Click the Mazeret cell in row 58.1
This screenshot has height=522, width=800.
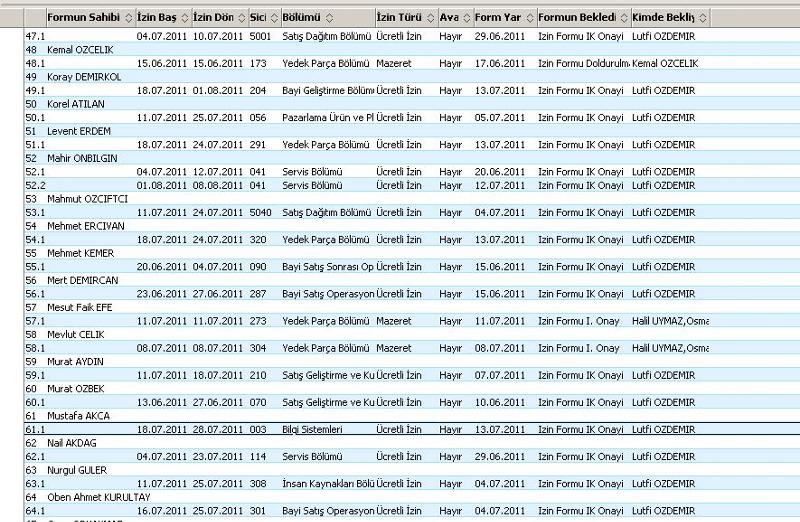click(394, 348)
